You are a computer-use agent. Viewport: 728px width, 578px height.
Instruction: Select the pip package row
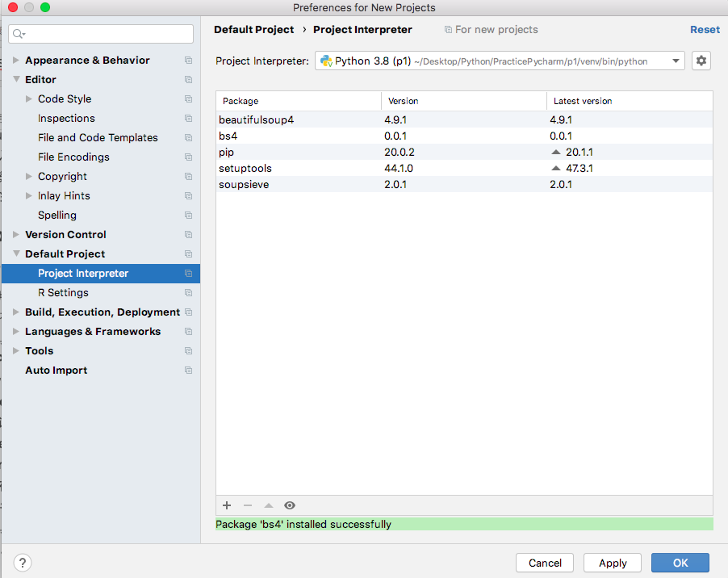click(x=464, y=152)
